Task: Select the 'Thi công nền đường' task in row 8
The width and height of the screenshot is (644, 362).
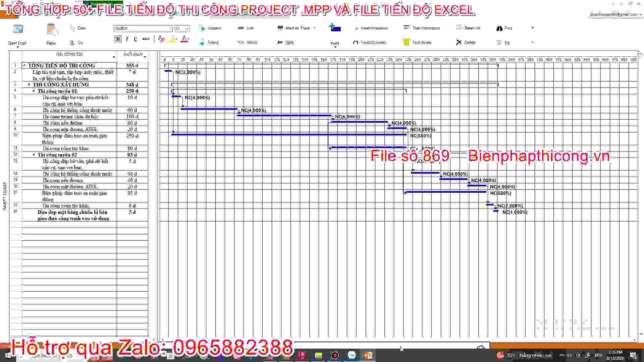Action: tap(62, 123)
